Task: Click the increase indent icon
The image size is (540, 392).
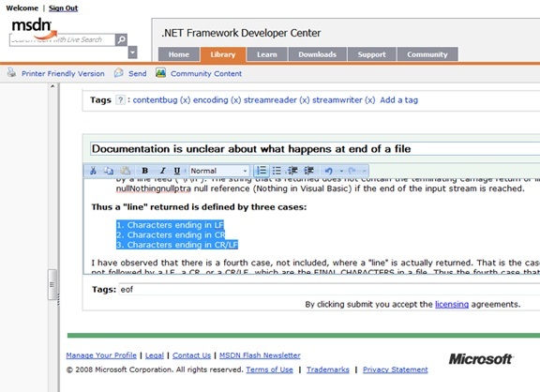Action: pos(308,171)
